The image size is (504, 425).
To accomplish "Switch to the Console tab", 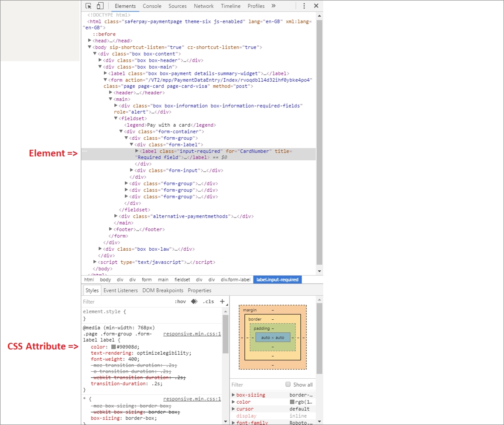I will [152, 6].
